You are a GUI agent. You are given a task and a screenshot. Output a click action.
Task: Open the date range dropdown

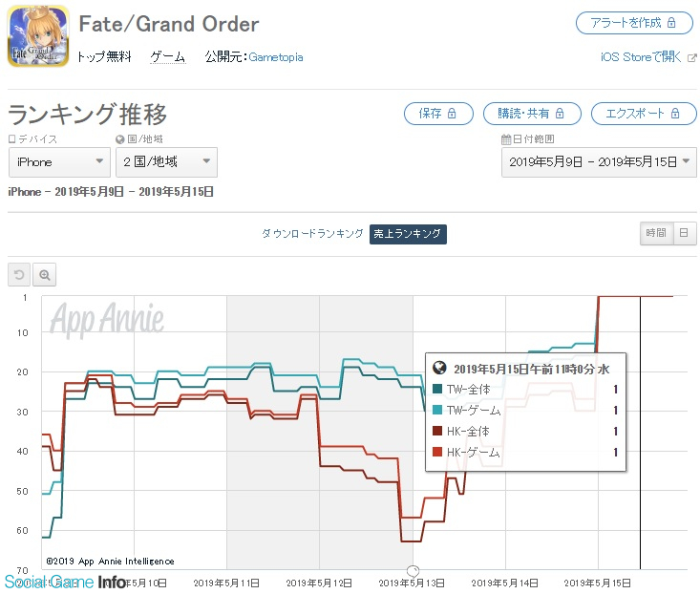coord(599,162)
